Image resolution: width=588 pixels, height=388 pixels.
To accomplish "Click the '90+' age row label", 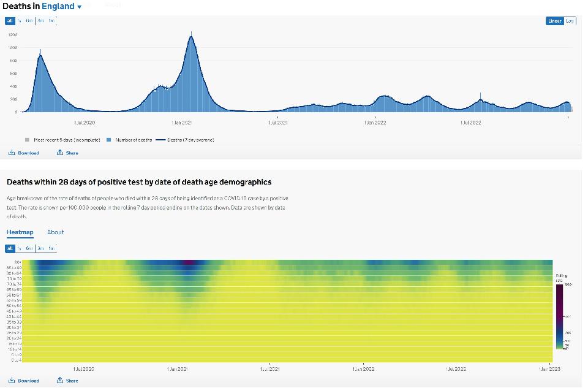I will (x=17, y=262).
